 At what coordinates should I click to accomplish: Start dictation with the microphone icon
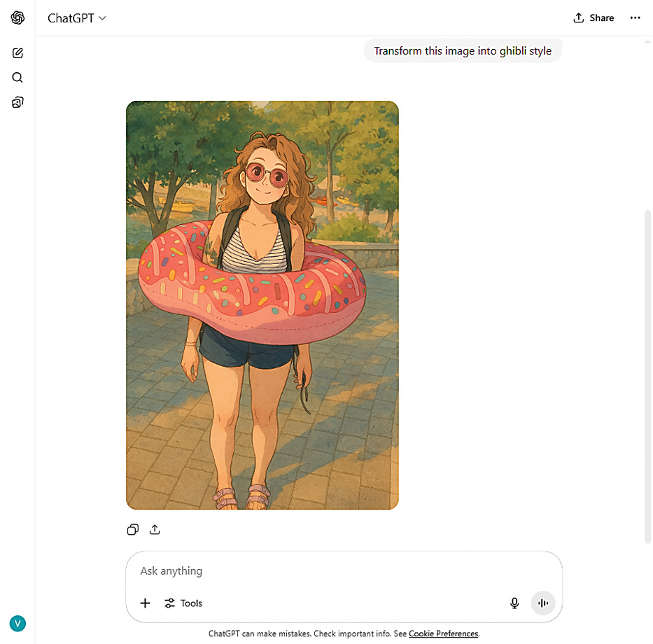(514, 603)
